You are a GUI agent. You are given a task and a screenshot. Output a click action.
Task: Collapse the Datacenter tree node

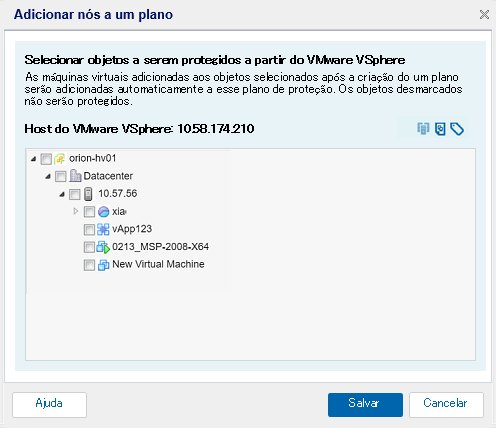click(x=48, y=176)
